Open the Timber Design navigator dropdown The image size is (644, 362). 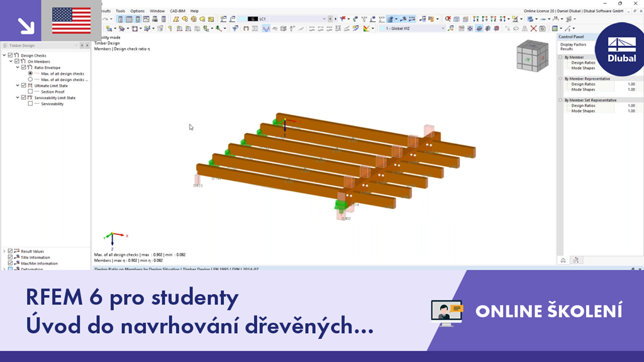pyautogui.click(x=76, y=45)
